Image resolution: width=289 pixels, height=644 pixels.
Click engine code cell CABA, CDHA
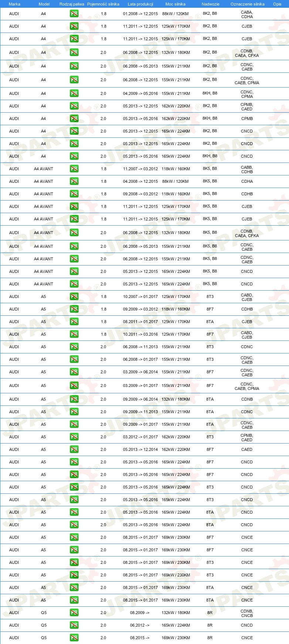click(247, 14)
